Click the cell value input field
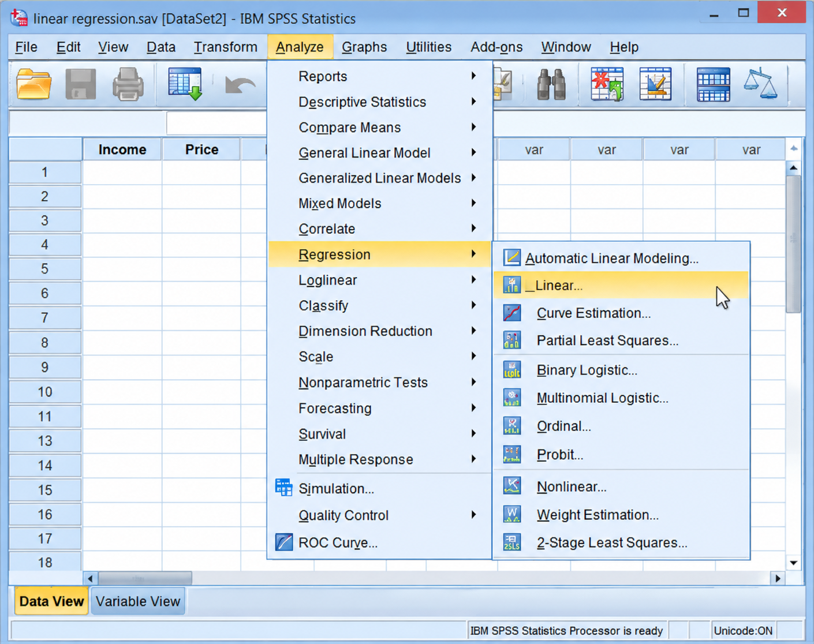 [216, 123]
